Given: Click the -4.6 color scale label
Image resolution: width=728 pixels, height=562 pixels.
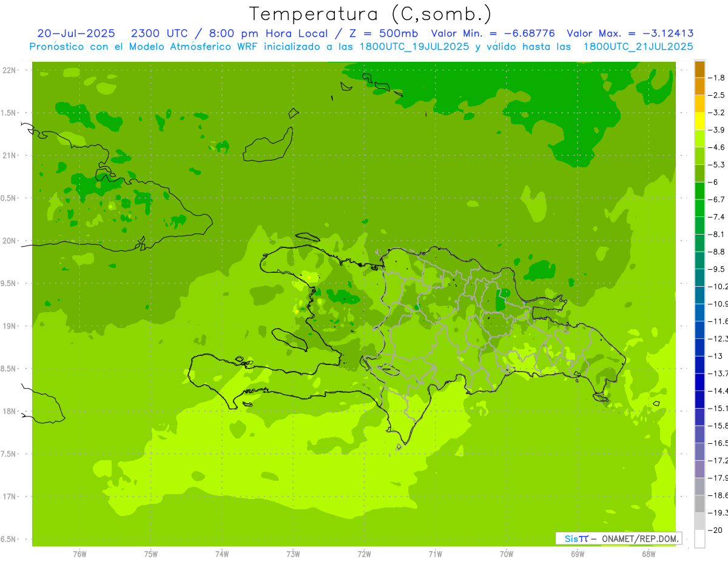Looking at the screenshot, I should 717,147.
